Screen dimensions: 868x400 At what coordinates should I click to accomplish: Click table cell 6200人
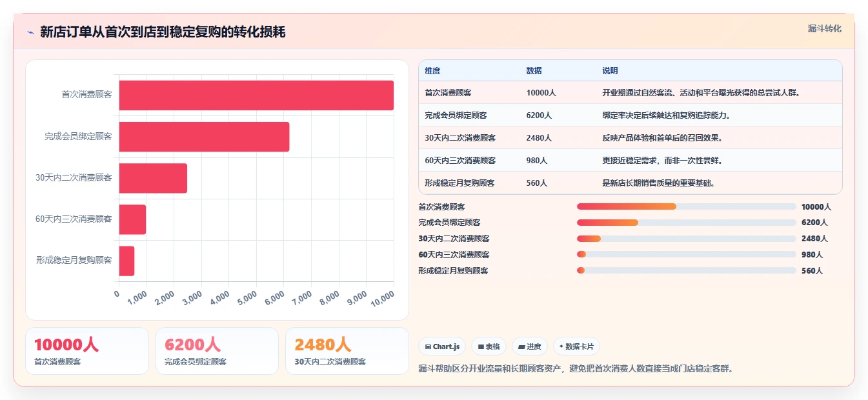tap(539, 115)
